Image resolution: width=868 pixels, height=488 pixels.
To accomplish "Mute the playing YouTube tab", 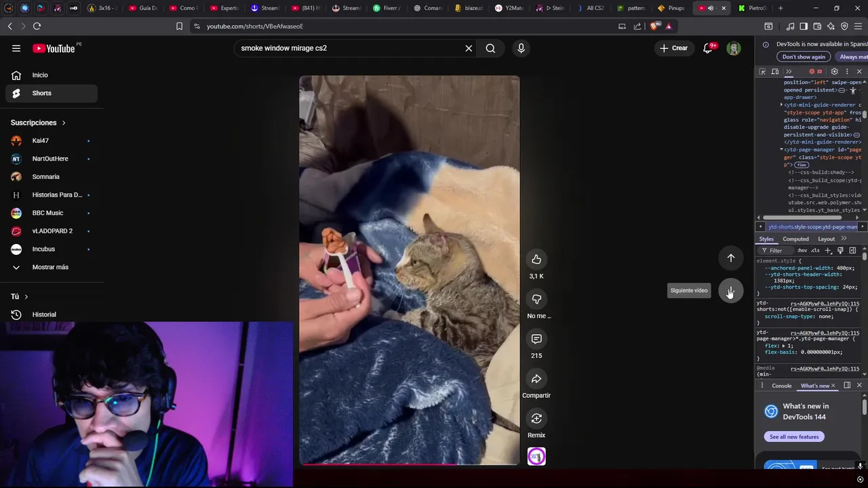I will (x=711, y=8).
